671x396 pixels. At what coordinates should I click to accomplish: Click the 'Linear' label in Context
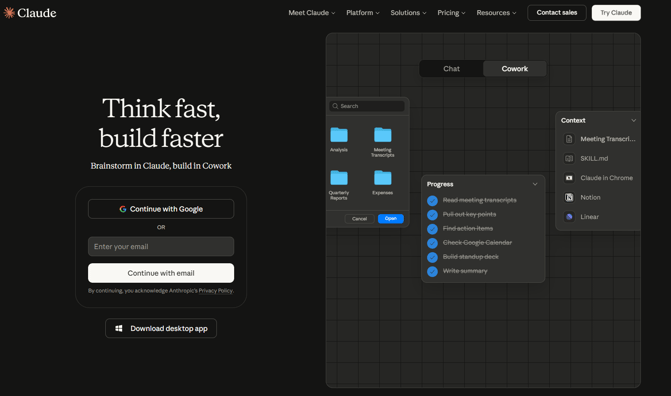tap(589, 217)
